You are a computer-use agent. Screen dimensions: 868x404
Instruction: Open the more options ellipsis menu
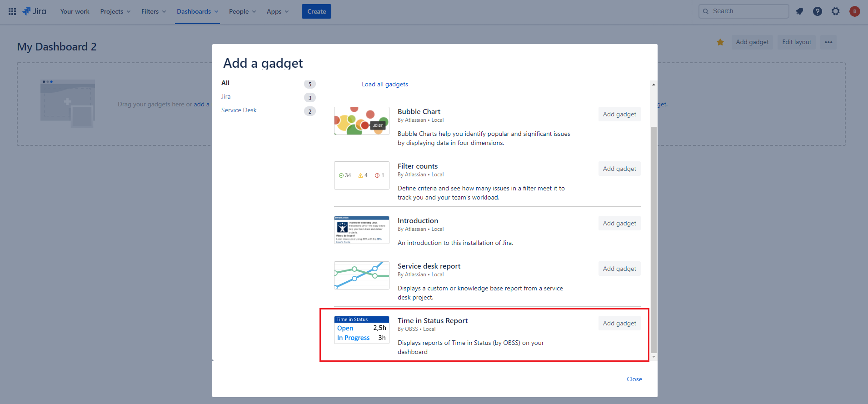pos(828,42)
